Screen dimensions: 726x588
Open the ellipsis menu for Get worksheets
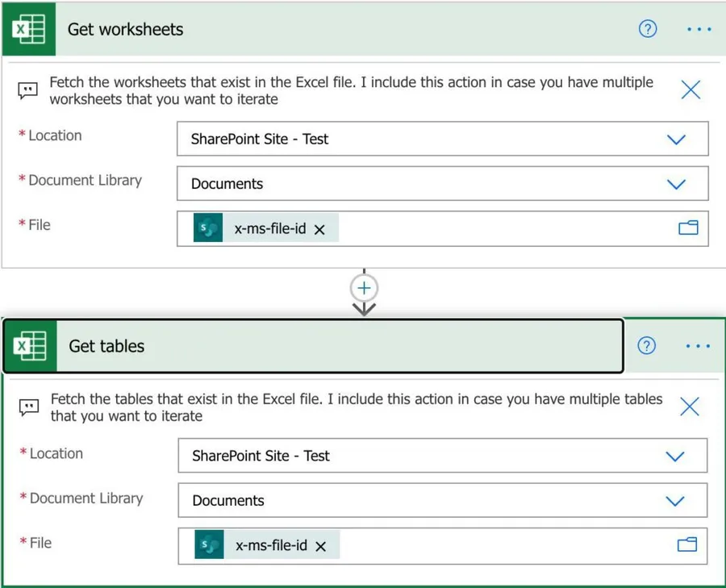point(699,30)
